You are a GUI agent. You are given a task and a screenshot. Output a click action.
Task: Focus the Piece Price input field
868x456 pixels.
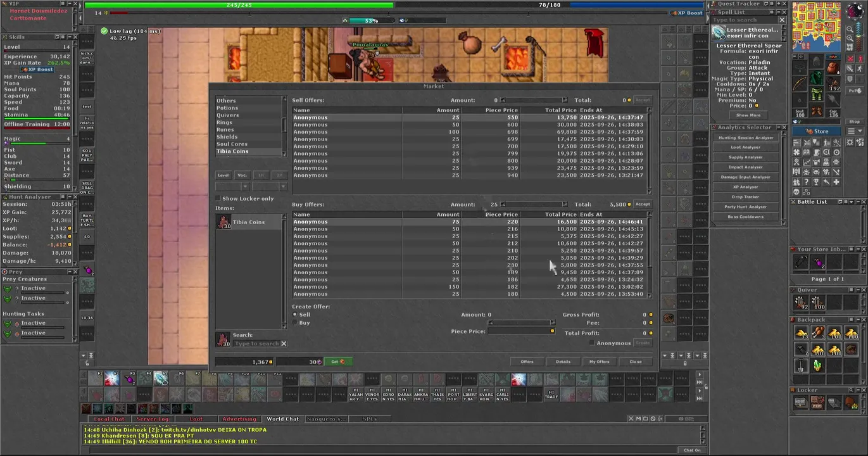520,331
